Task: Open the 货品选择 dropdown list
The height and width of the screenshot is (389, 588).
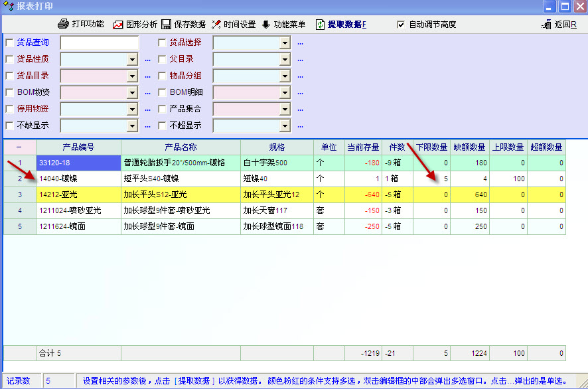Action: click(x=285, y=42)
